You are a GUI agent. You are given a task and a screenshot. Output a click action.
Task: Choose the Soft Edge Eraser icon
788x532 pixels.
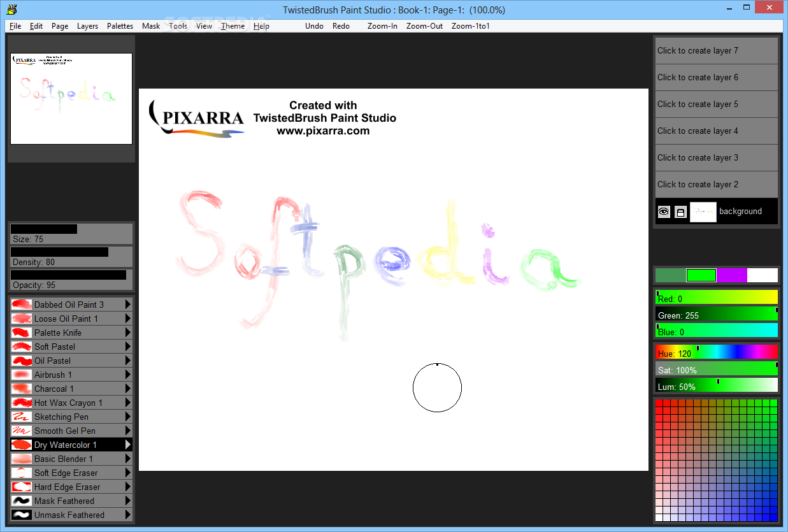pos(22,473)
